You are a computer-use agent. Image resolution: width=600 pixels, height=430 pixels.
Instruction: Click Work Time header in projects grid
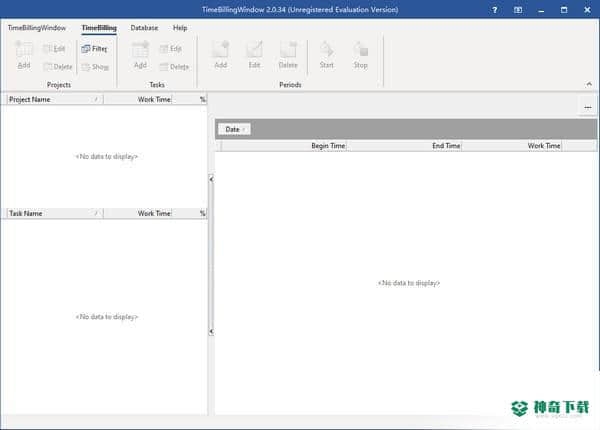coord(138,99)
